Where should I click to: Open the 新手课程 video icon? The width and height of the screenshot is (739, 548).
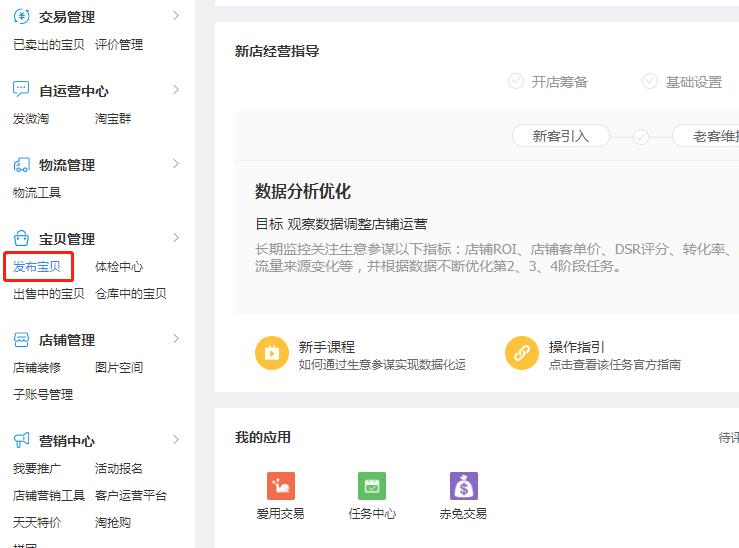272,353
